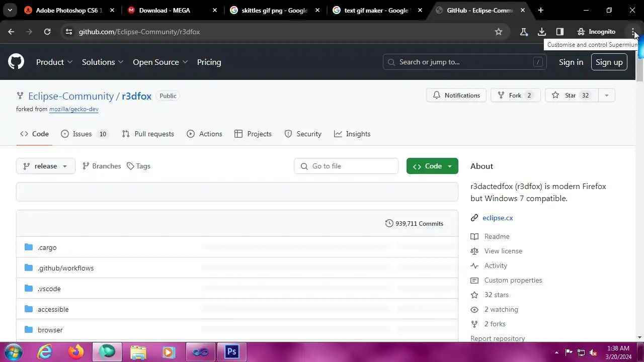Click the Notifications bell button
644x362 pixels.
[456, 95]
